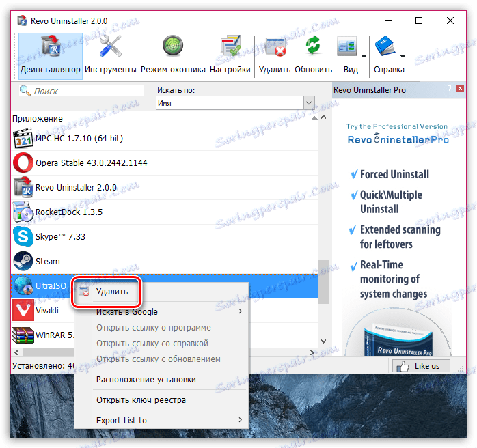Select the Revo Uninstaller 2.0.0 list row

tap(165, 188)
